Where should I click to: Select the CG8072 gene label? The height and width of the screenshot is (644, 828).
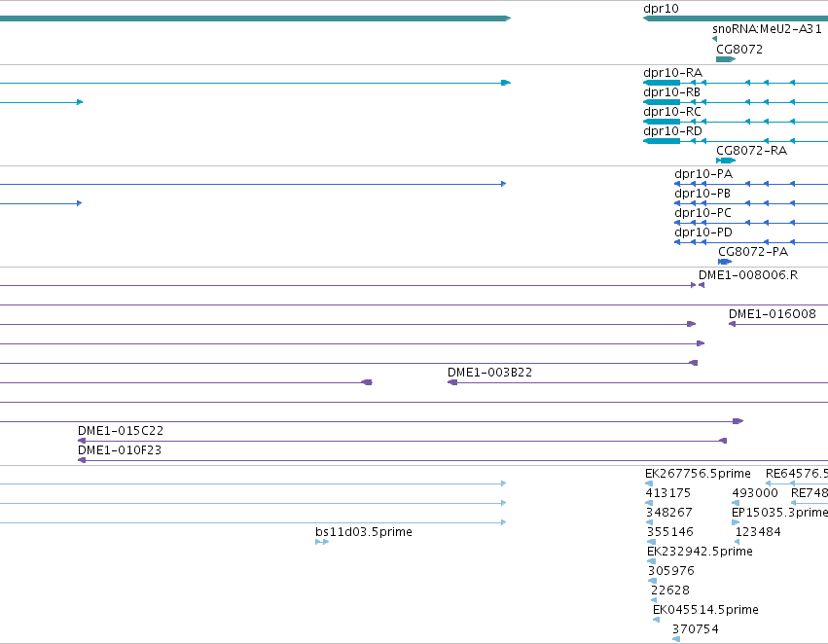(x=739, y=49)
